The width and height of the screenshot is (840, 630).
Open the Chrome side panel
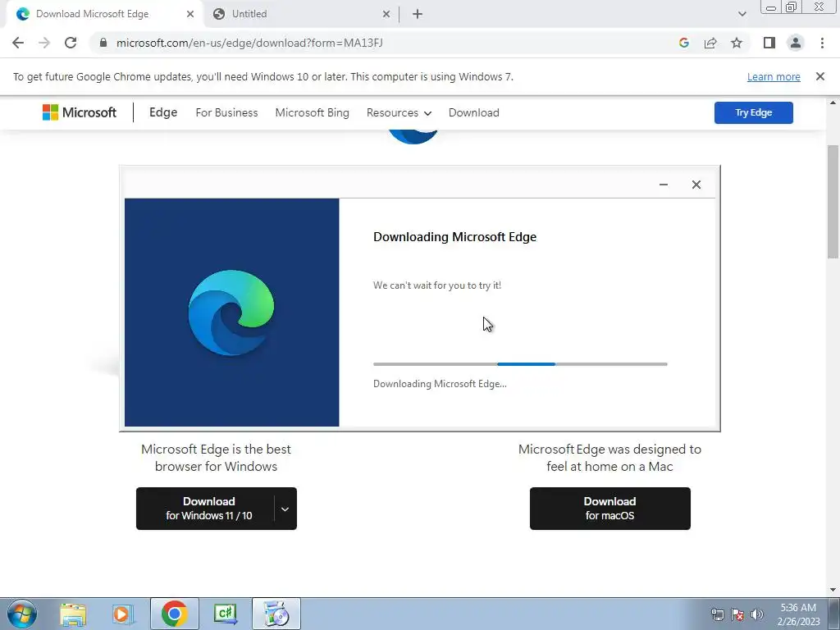(769, 43)
